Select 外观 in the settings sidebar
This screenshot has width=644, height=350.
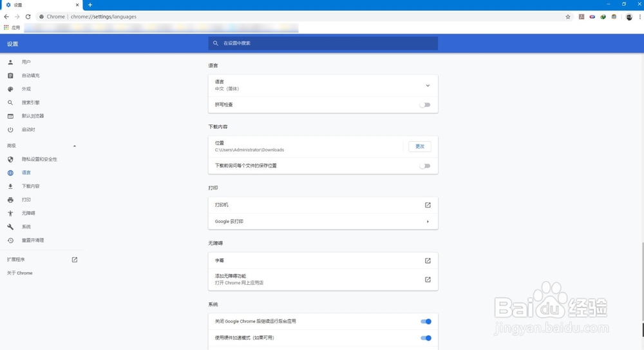coord(26,89)
